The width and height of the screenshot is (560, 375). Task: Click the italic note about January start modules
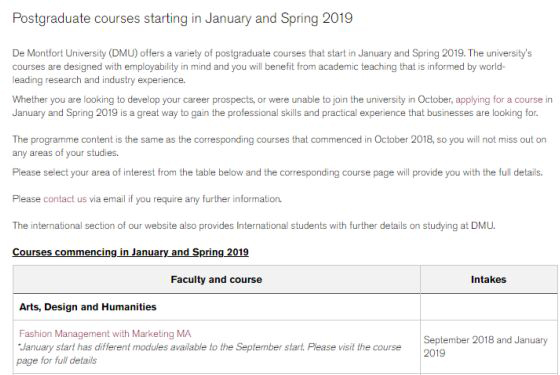(209, 354)
